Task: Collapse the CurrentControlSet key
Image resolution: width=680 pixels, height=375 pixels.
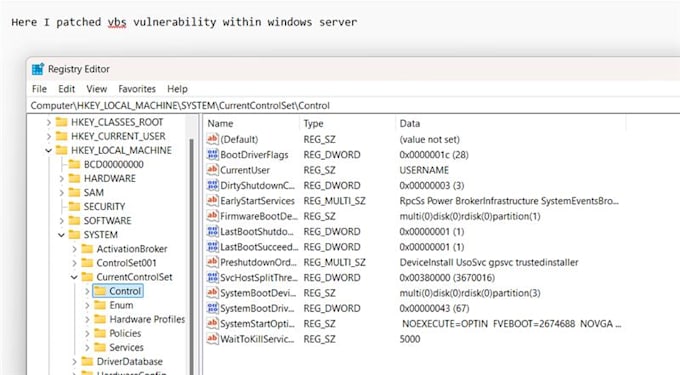Action: tap(74, 277)
